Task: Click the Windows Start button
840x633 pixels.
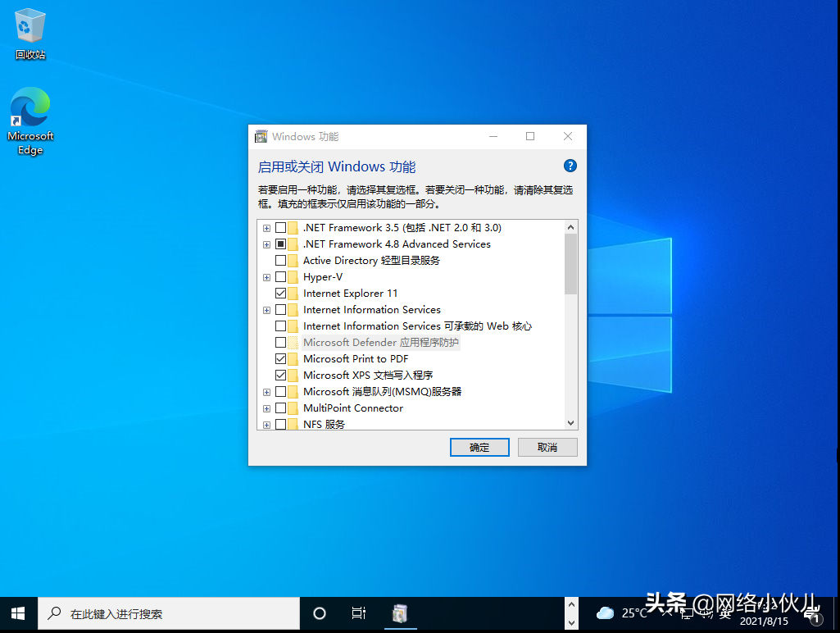Action: [17, 613]
